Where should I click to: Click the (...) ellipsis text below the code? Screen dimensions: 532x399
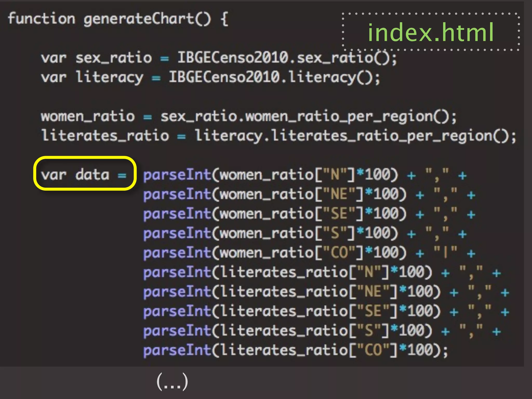pyautogui.click(x=172, y=382)
